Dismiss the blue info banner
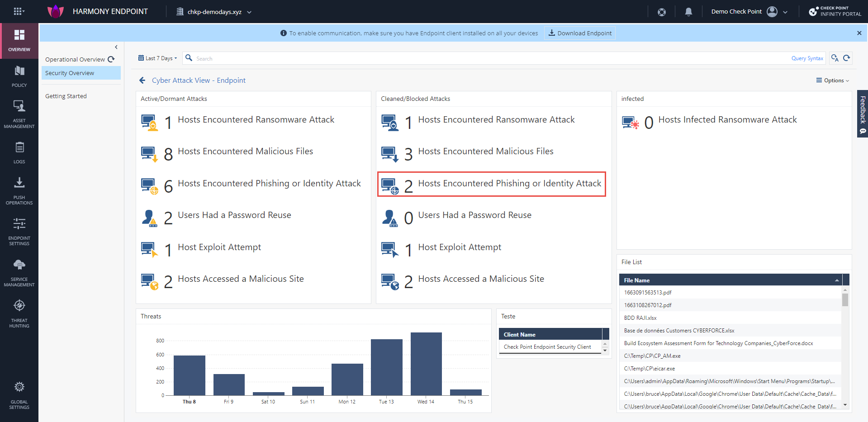The width and height of the screenshot is (868, 422). 859,33
